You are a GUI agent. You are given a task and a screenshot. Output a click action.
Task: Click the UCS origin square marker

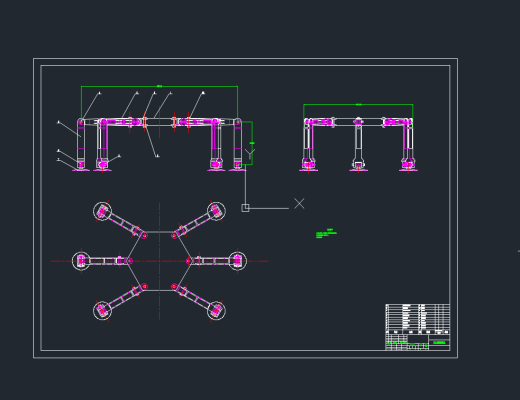click(245, 208)
